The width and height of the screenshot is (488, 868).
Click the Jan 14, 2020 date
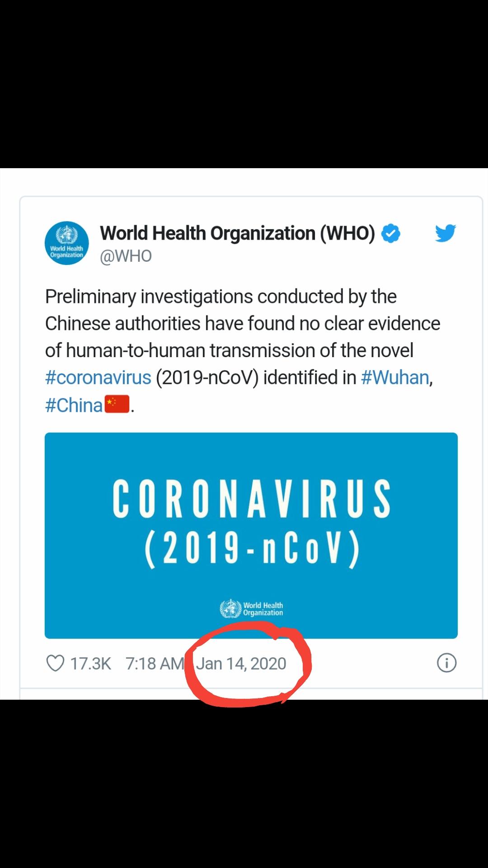[241, 664]
